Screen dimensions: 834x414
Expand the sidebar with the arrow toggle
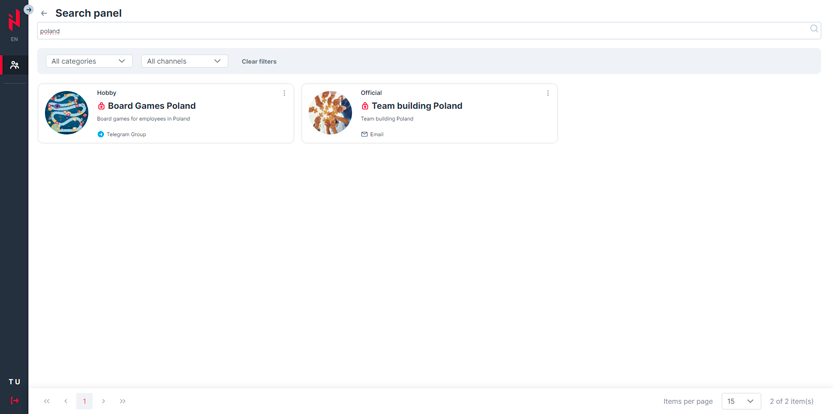pyautogui.click(x=29, y=9)
